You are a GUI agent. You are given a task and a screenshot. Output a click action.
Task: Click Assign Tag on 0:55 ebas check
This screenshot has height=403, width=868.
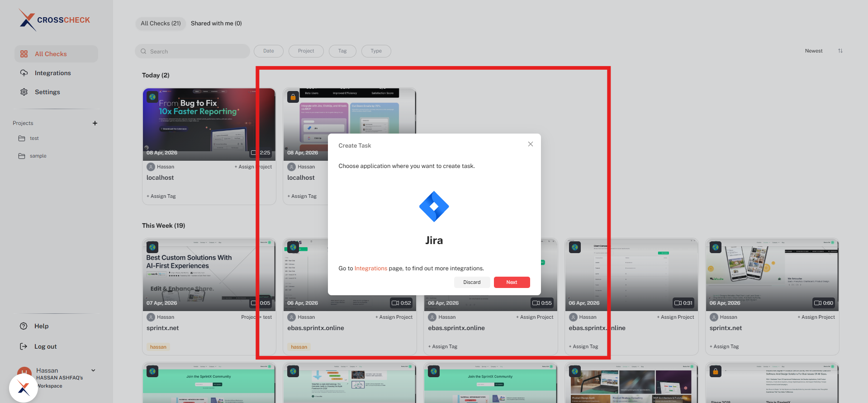[x=443, y=346]
